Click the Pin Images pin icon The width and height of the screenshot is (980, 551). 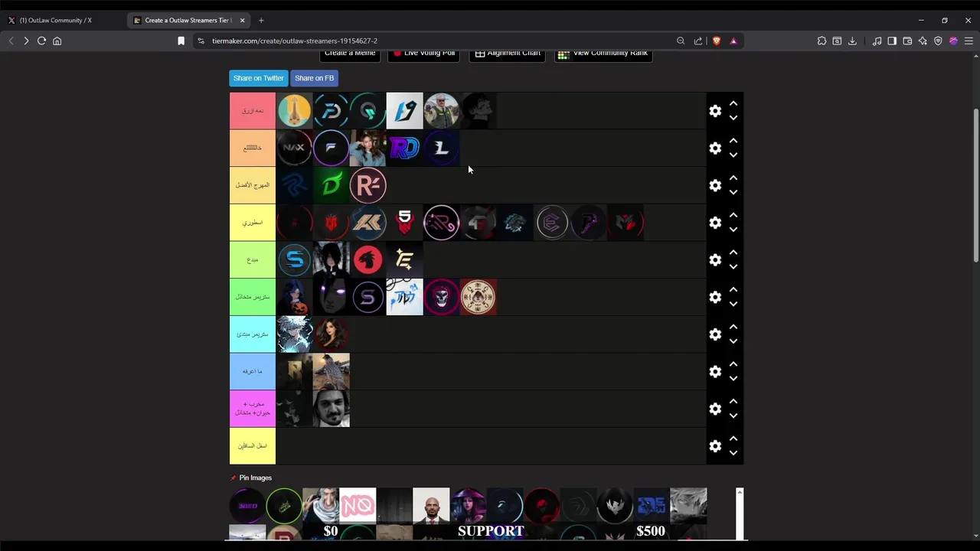pyautogui.click(x=234, y=478)
